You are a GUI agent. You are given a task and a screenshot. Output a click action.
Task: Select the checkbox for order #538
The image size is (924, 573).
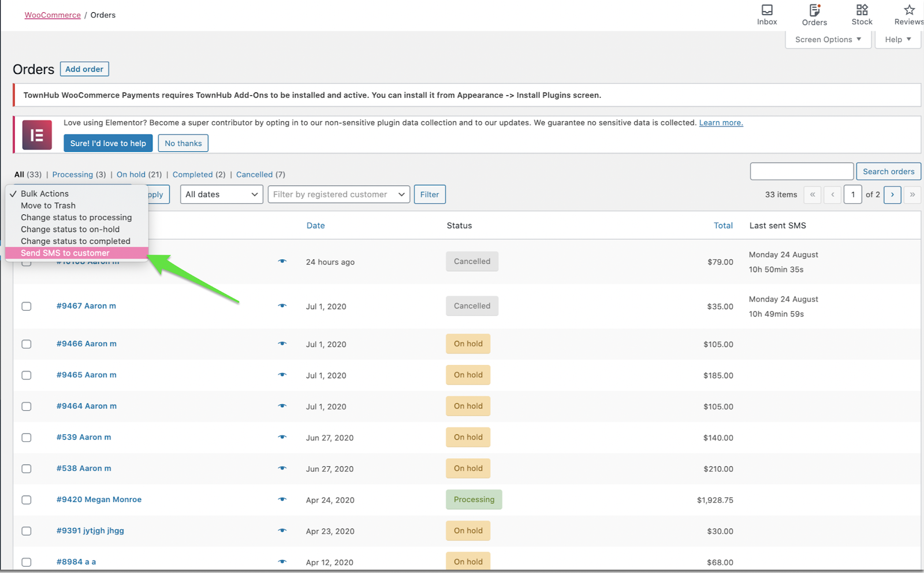(x=27, y=469)
